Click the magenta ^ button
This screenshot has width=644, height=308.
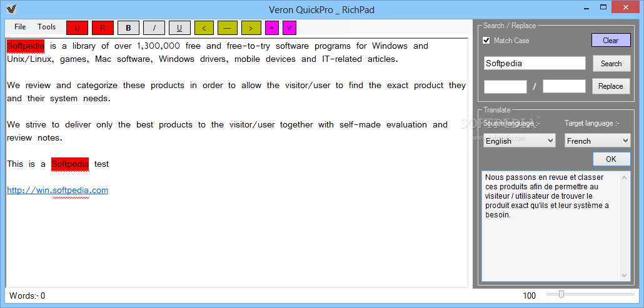[x=272, y=28]
